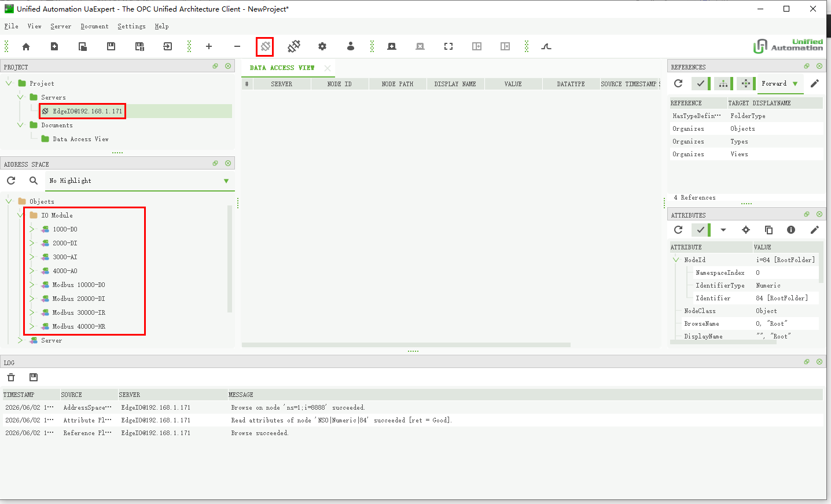Toggle hierarchy view button in References panel
The image size is (831, 504).
click(723, 83)
